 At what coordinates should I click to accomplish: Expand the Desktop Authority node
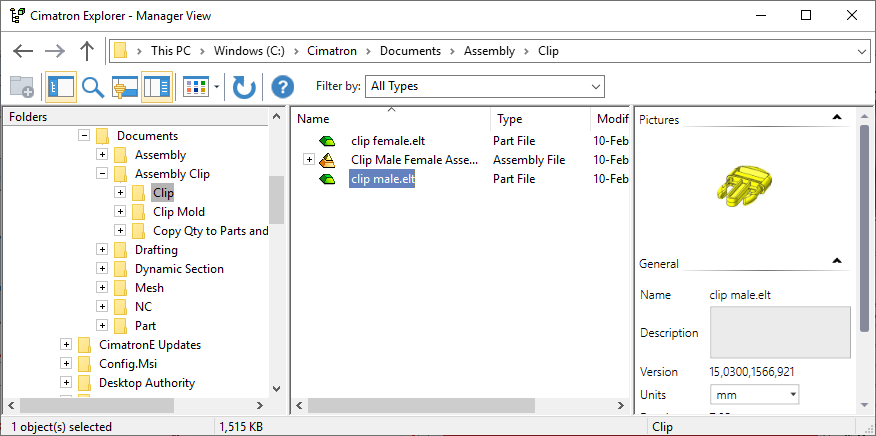66,383
